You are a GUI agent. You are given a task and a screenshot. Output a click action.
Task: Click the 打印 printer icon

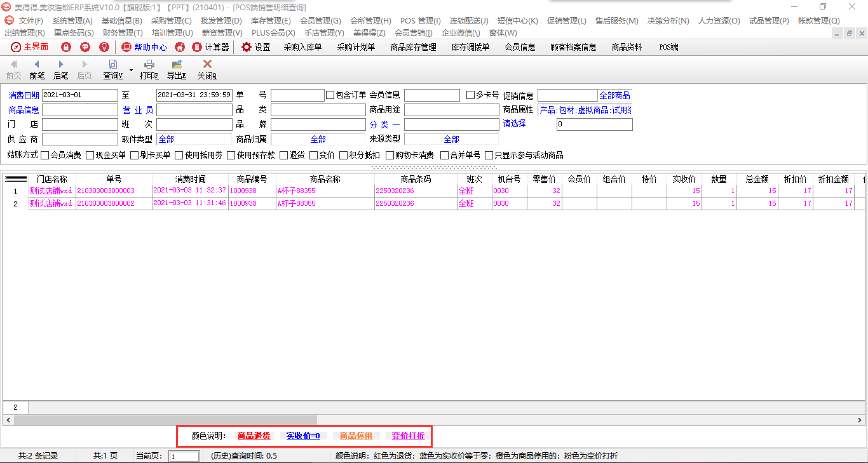point(149,64)
